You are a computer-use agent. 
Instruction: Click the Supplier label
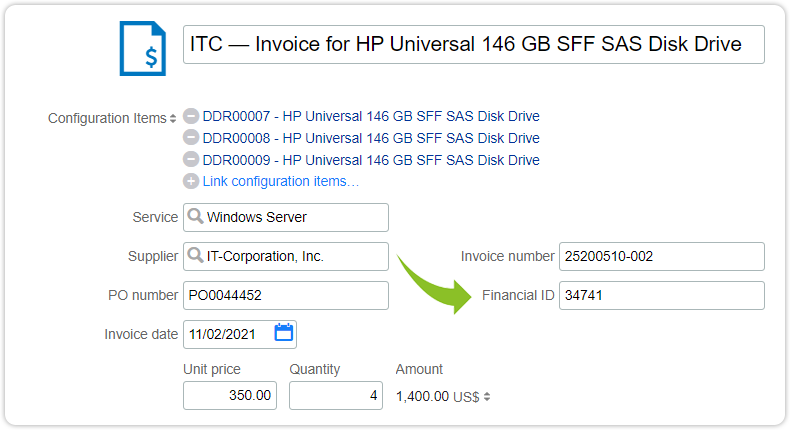153,256
